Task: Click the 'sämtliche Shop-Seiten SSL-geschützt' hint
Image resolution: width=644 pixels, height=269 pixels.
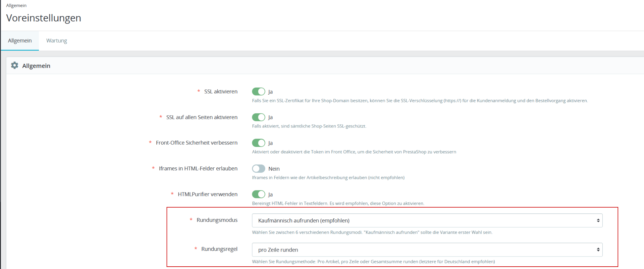Action: pos(309,126)
